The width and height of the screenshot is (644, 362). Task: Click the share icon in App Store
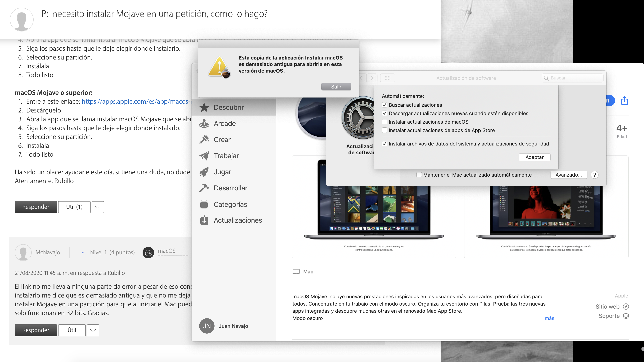[x=624, y=101]
